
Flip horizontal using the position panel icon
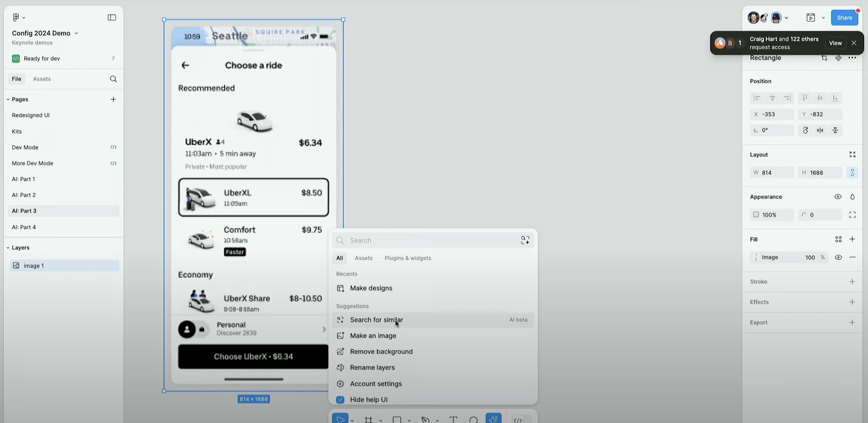(x=820, y=130)
